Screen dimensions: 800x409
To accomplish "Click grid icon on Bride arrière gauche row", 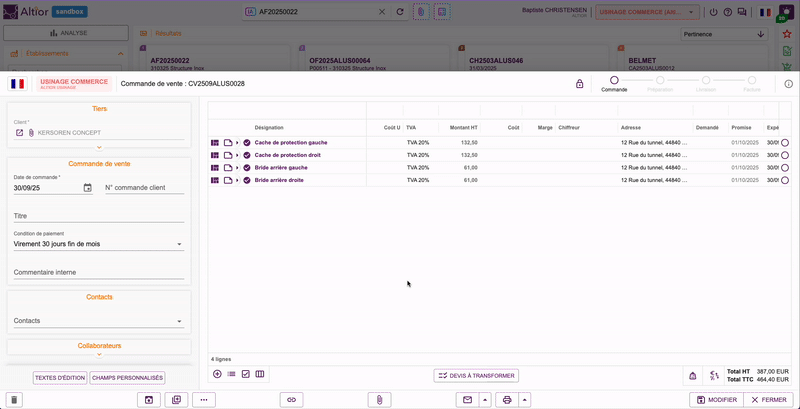I will click(215, 168).
